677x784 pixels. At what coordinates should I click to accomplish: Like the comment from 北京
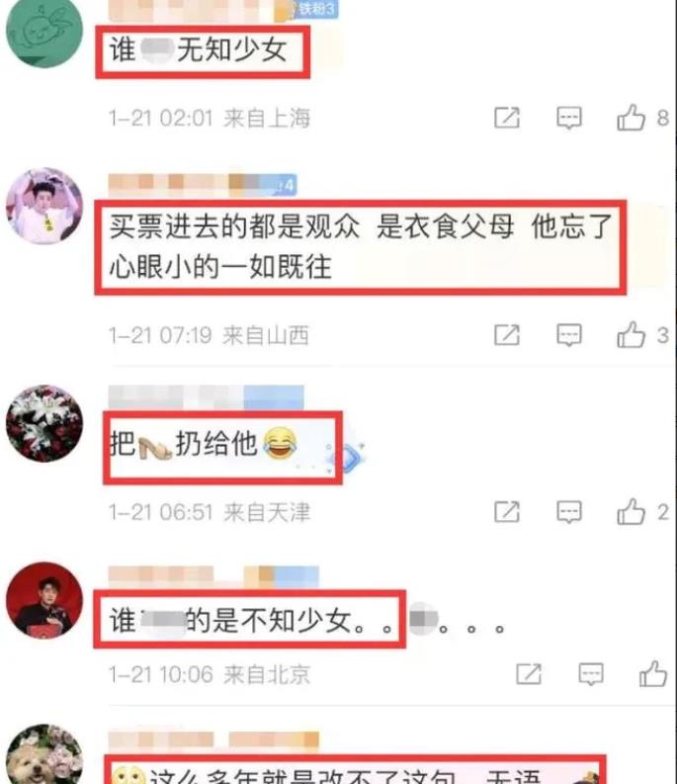pos(653,673)
